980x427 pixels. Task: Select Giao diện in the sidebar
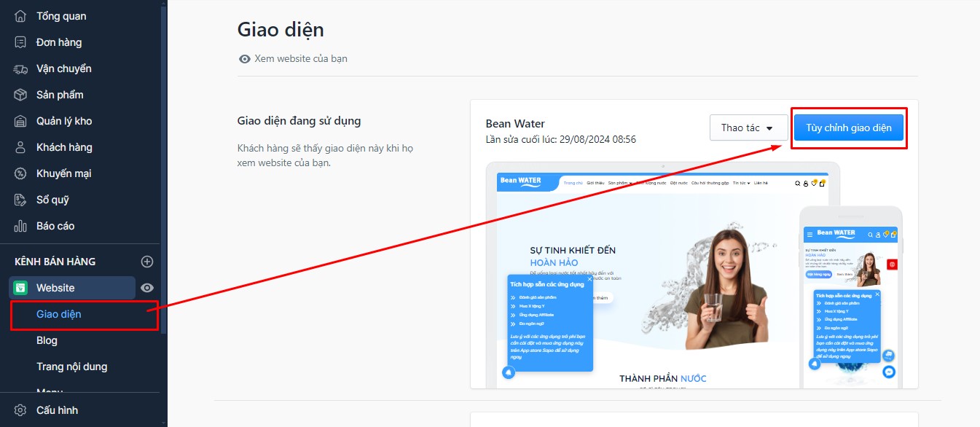point(59,314)
